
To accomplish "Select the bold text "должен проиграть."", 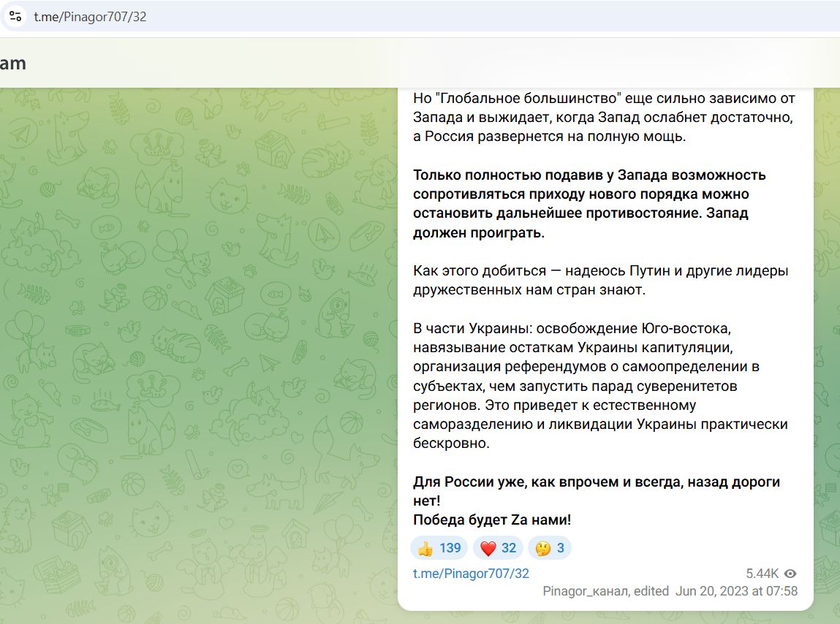I will pyautogui.click(x=478, y=233).
